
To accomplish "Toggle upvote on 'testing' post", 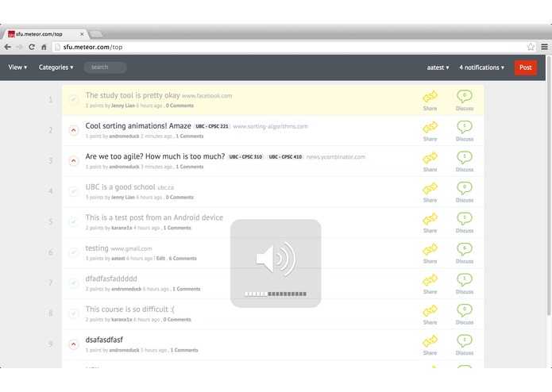I will click(x=74, y=253).
